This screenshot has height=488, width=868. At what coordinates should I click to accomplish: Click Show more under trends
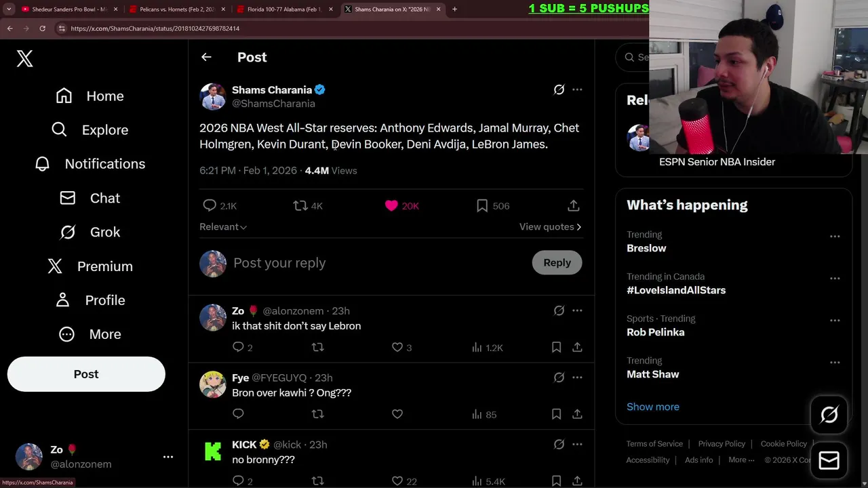click(x=653, y=407)
